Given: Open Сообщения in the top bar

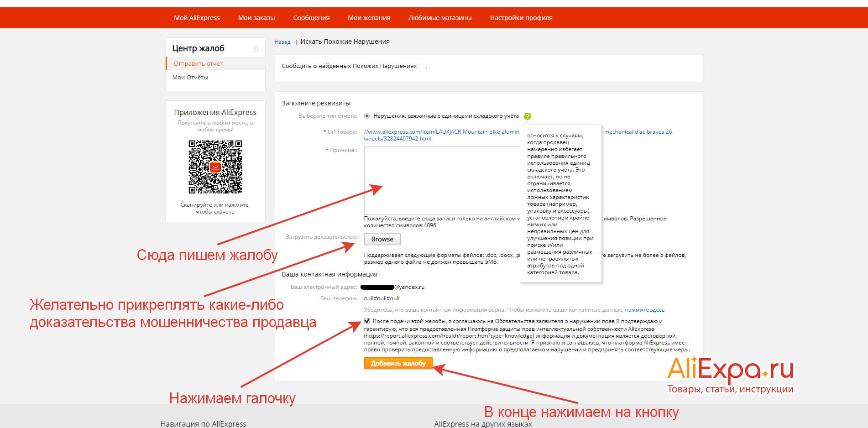Looking at the screenshot, I should coord(311,18).
